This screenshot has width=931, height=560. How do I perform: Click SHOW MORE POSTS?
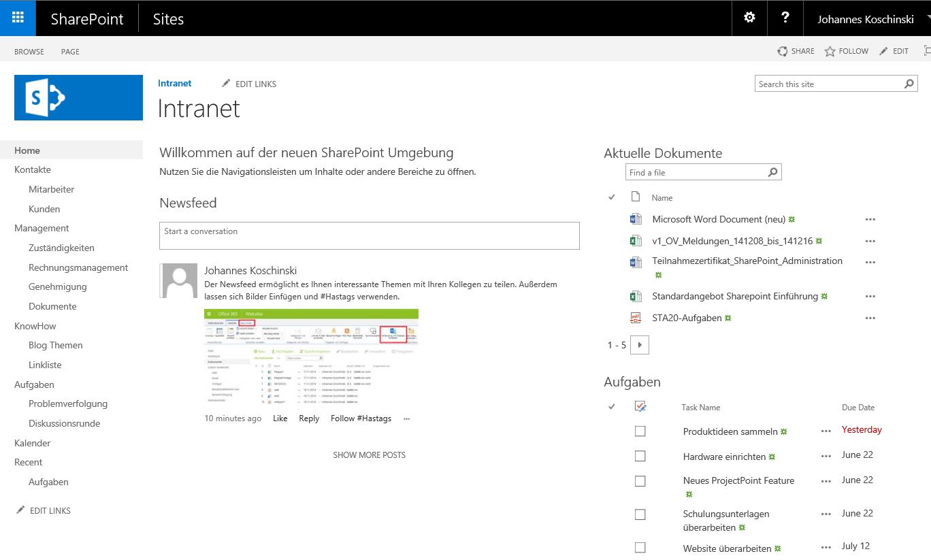pos(370,455)
